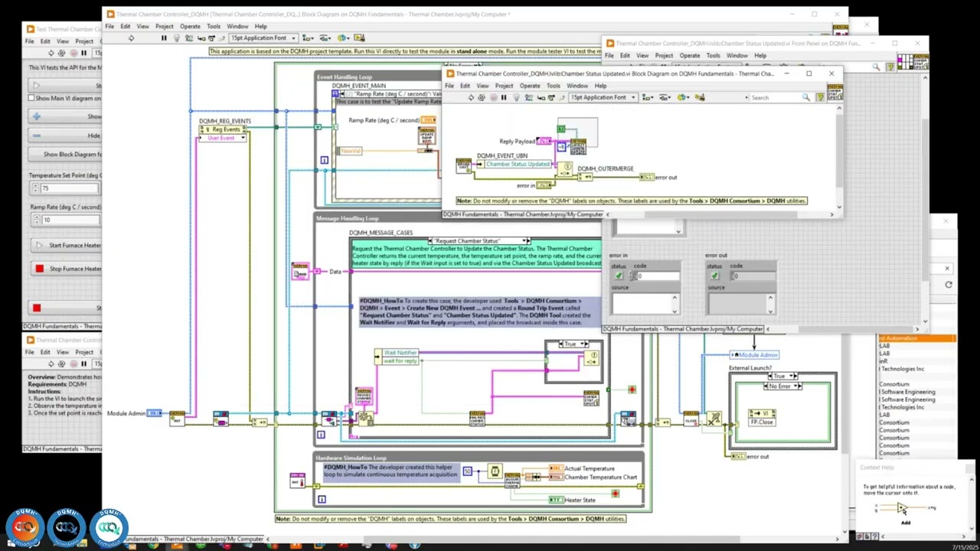Pause execution in Test Thermal Chamber window
Viewport: 980px width, 551px height.
tap(84, 53)
